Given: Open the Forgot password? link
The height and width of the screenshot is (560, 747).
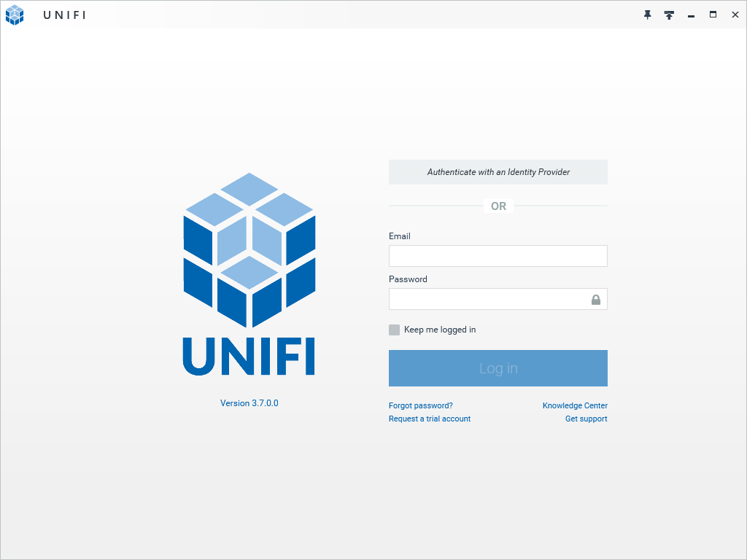Looking at the screenshot, I should pyautogui.click(x=421, y=405).
